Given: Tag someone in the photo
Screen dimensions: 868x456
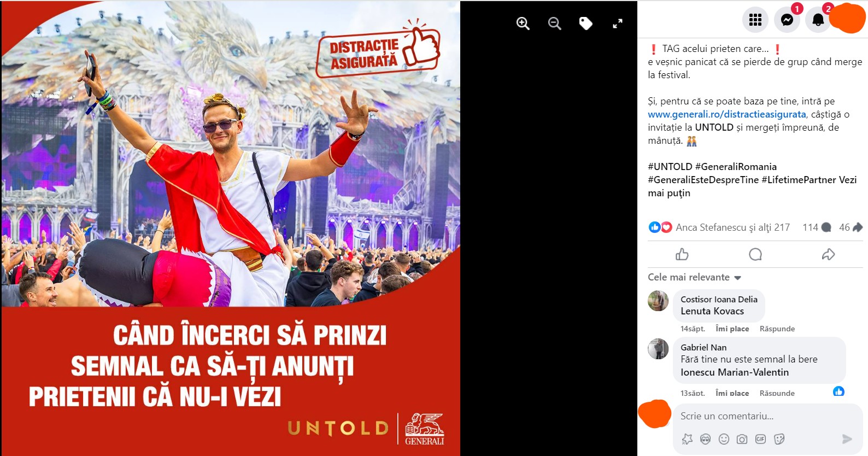Looking at the screenshot, I should (586, 24).
